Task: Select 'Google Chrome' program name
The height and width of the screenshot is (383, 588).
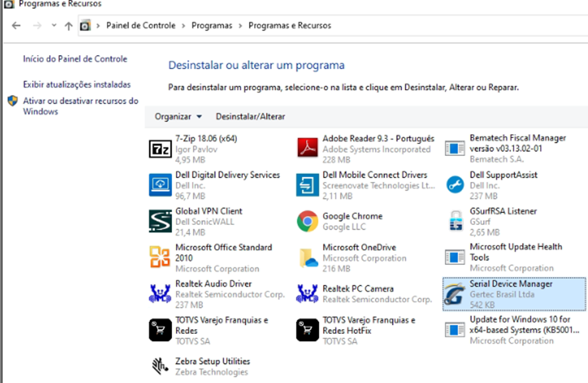Action: pos(352,216)
